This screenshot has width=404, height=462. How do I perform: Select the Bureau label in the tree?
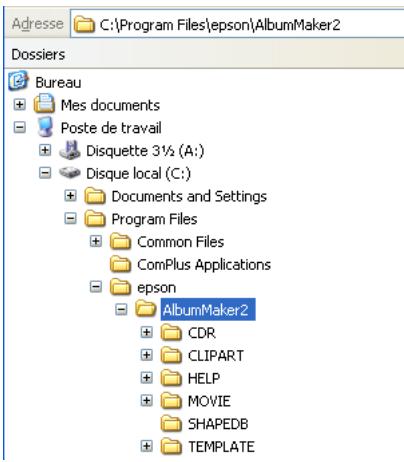(58, 82)
